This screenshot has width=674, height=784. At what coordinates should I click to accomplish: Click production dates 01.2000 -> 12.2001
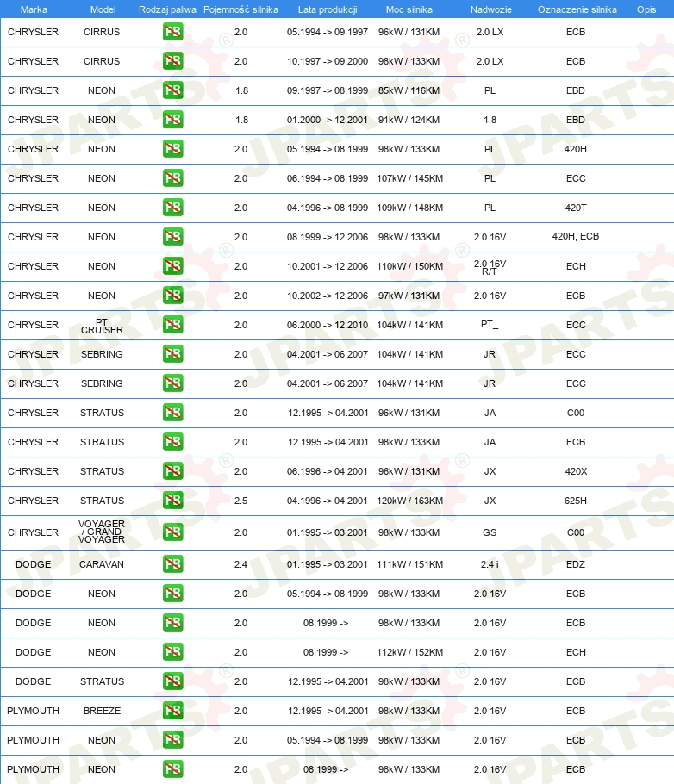(328, 120)
